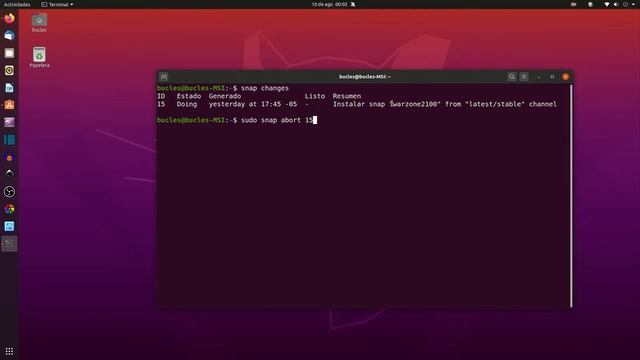Image resolution: width=640 pixels, height=360 pixels.
Task: Open the dark dock app with white arch icon
Action: [9, 174]
